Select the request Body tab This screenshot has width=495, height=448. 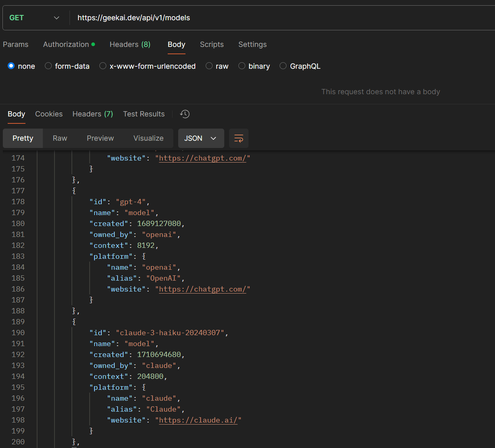(177, 44)
